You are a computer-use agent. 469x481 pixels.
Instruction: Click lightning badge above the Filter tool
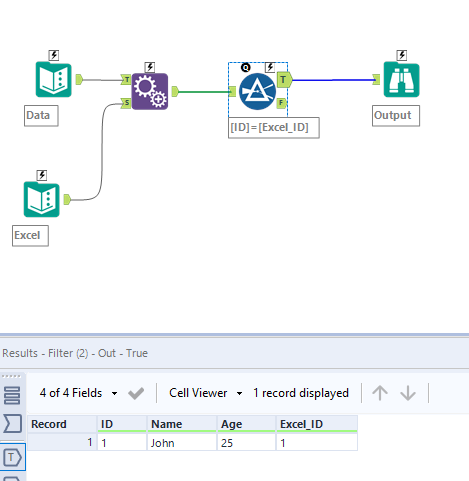tap(270, 67)
